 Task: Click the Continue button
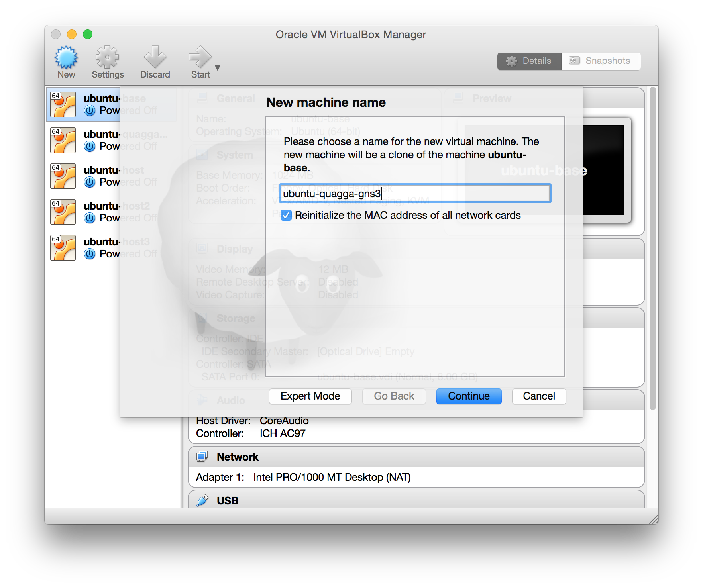[469, 396]
